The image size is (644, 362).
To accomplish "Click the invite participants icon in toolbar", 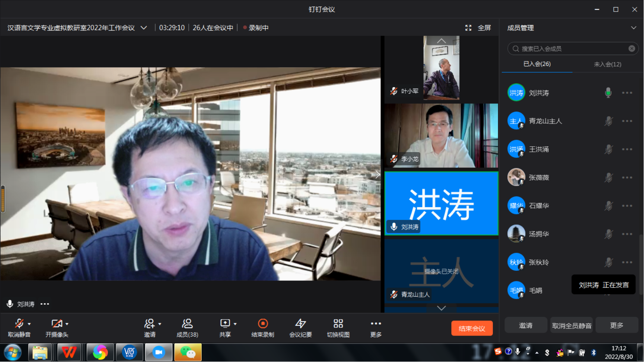I will pos(150,324).
